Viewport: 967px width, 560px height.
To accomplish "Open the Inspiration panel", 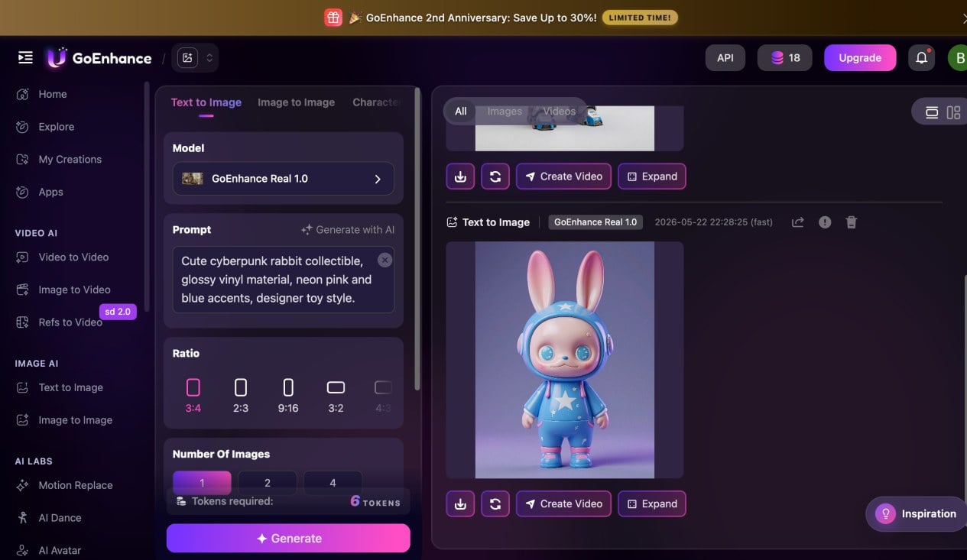I will tap(917, 513).
